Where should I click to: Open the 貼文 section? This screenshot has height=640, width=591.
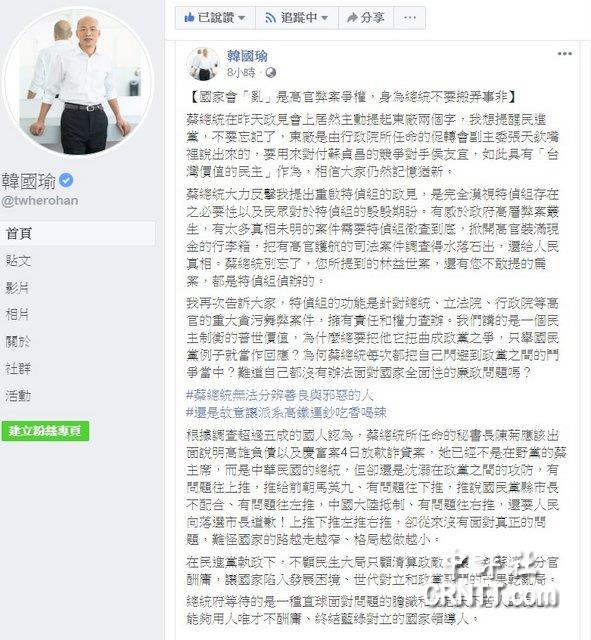18,260
